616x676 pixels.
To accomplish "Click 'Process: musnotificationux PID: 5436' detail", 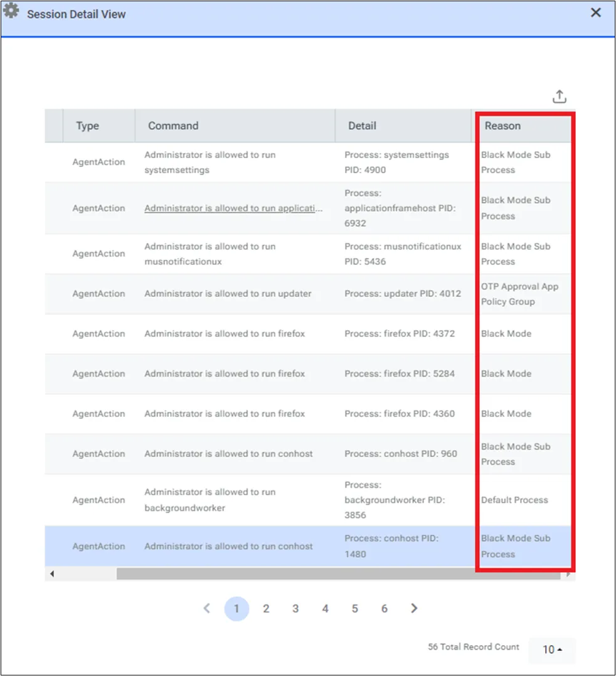I will coord(402,254).
